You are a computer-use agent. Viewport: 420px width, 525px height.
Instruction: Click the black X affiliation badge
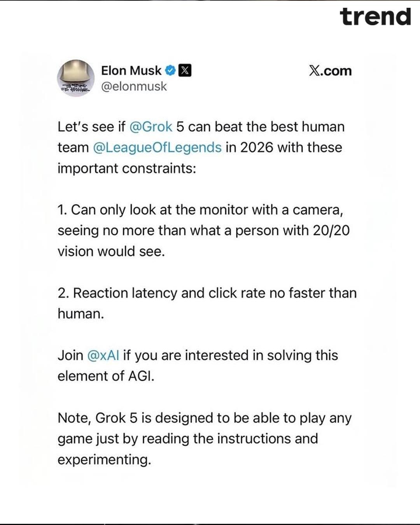pos(185,70)
